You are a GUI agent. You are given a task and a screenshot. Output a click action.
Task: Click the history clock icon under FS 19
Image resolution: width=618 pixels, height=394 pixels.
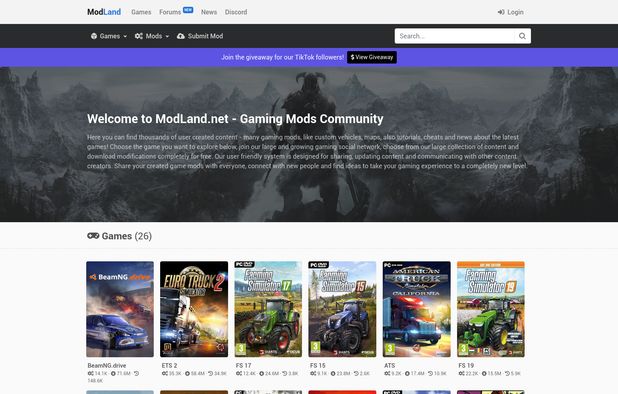pyautogui.click(x=507, y=374)
